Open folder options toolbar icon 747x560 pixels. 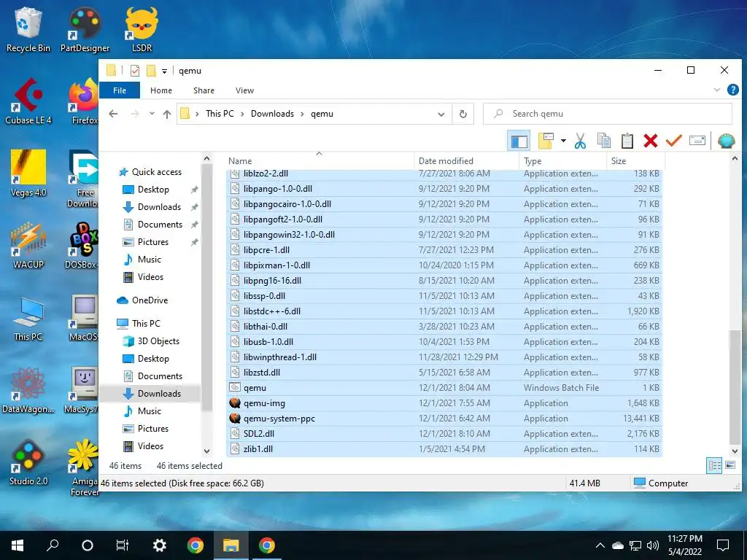546,141
